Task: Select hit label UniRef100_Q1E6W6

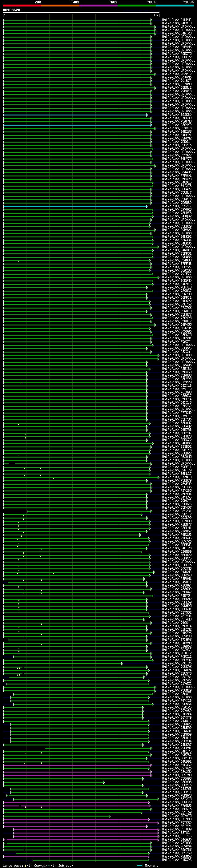Action: (177, 538)
